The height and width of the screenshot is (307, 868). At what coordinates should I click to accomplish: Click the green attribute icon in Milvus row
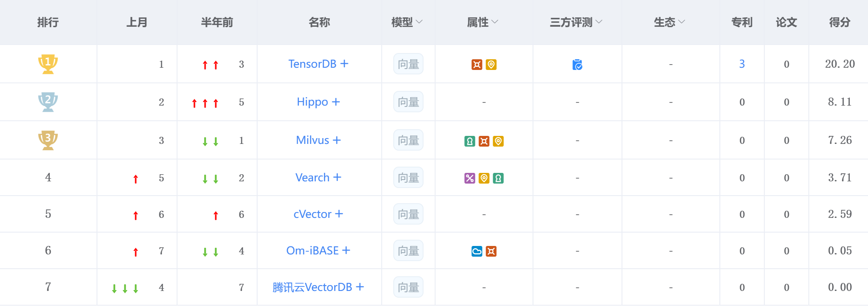coord(470,141)
